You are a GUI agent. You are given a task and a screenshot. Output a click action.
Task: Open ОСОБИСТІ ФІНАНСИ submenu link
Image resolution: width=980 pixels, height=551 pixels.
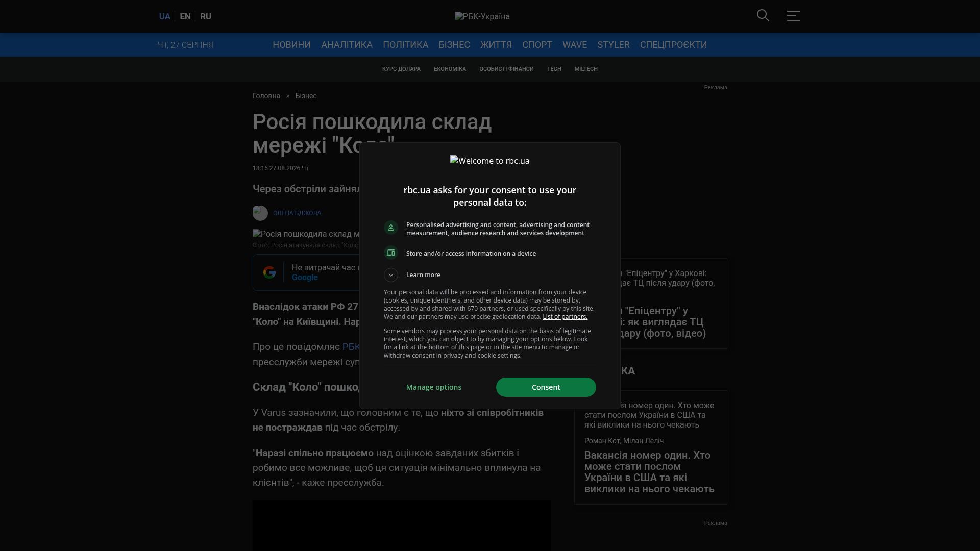506,69
